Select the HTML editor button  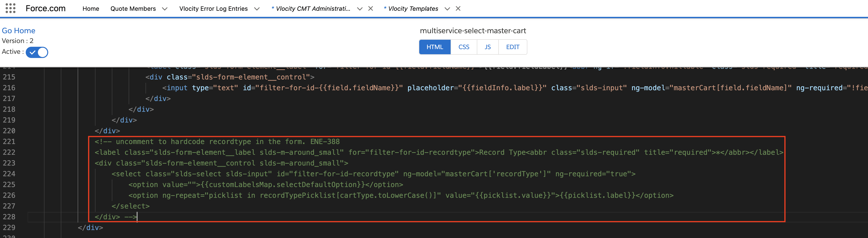pyautogui.click(x=435, y=47)
